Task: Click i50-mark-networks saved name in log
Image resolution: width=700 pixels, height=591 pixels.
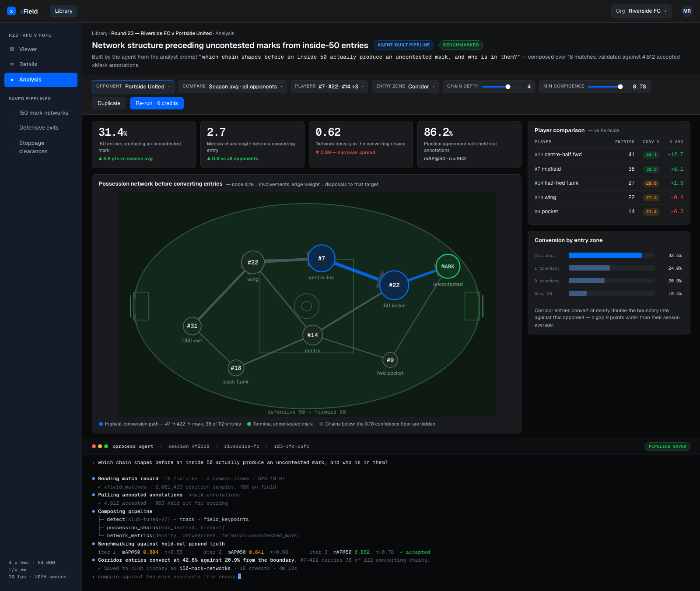Action: [205, 568]
